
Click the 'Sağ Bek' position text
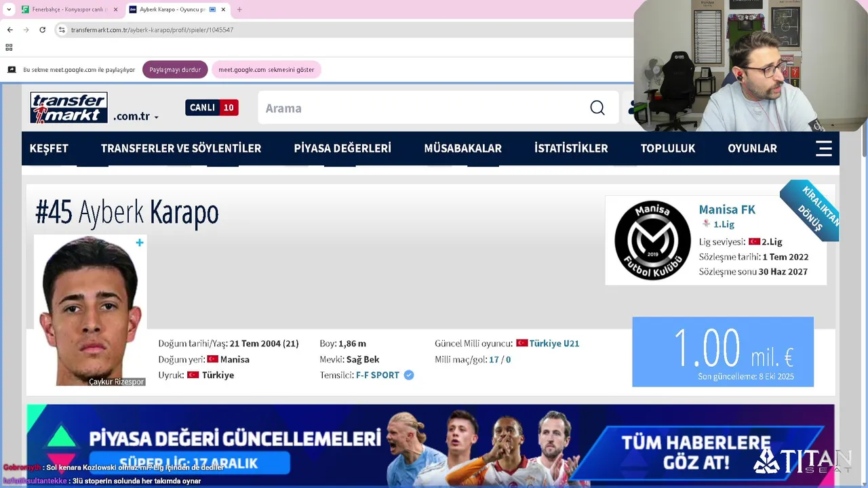click(363, 360)
